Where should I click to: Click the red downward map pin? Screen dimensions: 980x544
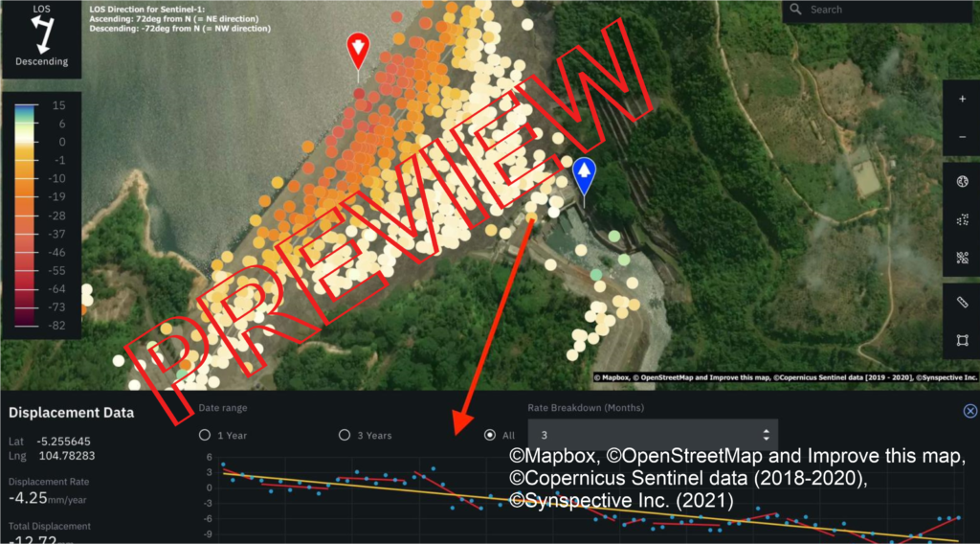358,52
